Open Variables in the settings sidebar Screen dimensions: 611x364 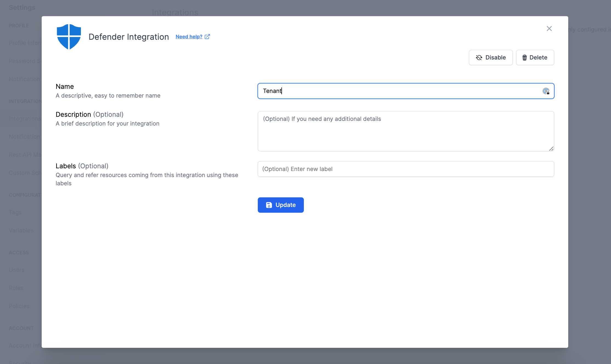[21, 231]
